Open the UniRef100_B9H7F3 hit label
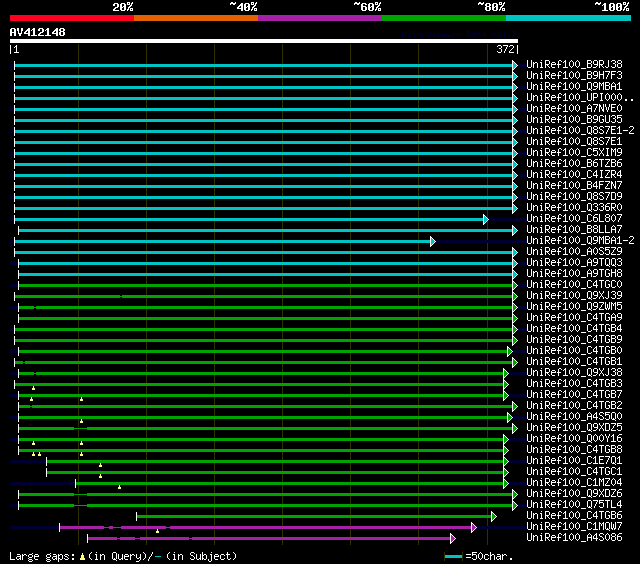This screenshot has height=564, width=640. pyautogui.click(x=574, y=75)
